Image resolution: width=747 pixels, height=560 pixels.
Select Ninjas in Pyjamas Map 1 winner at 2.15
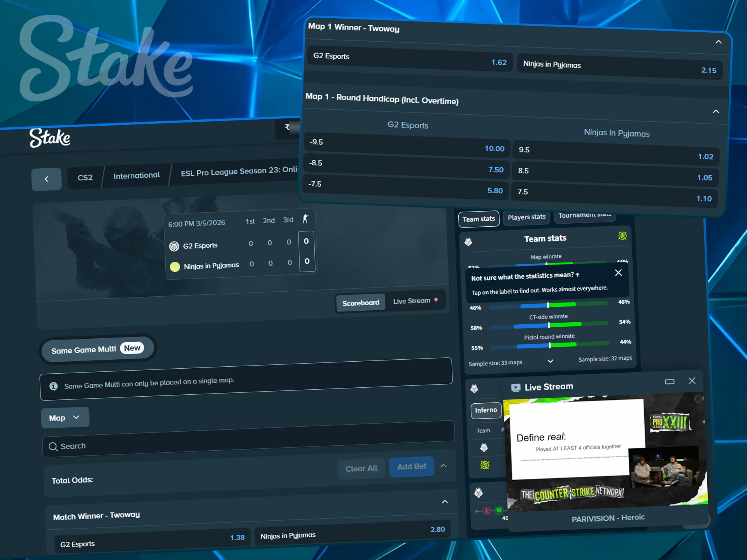coord(620,67)
